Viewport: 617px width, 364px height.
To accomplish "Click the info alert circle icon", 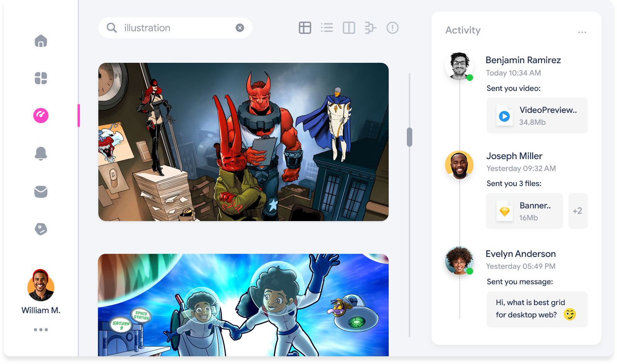I will pyautogui.click(x=393, y=28).
